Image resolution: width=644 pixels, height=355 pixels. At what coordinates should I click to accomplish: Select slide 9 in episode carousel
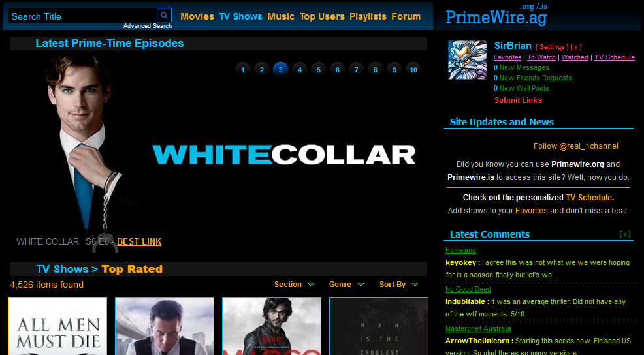[x=394, y=70]
